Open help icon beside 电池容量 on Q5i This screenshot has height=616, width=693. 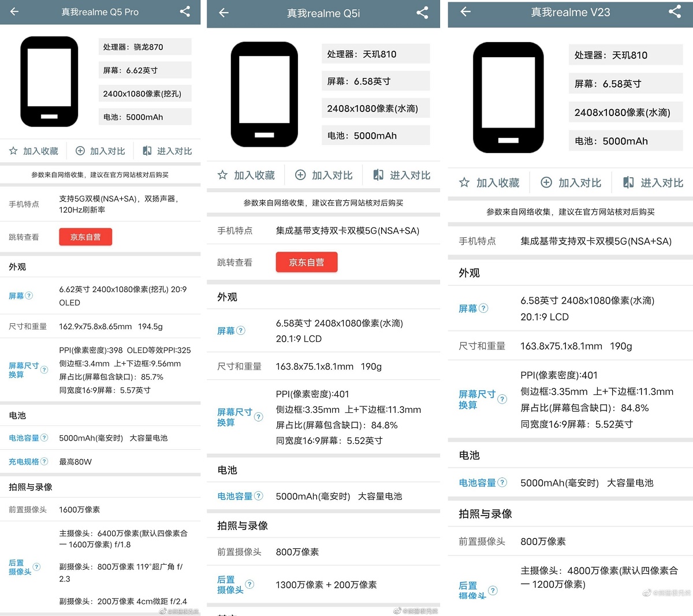258,496
